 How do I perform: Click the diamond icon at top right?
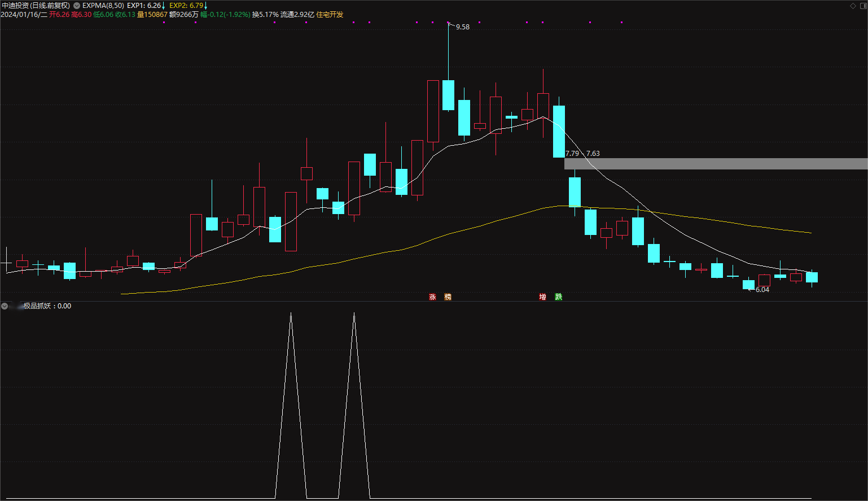pos(853,6)
